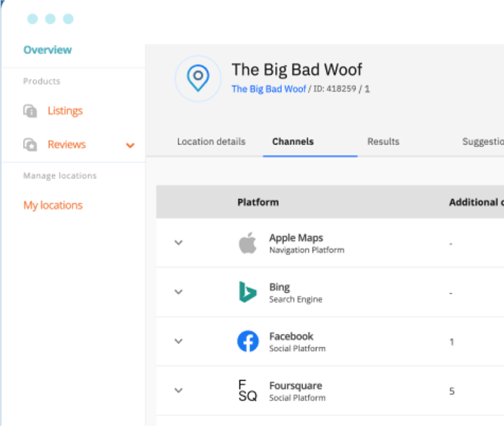Click the Foursquare FSQ logo
This screenshot has width=504, height=426.
(248, 391)
